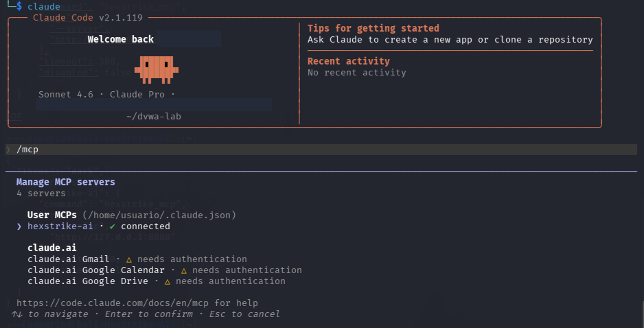This screenshot has width=644, height=328.
Task: Click the warning triangle next to Google Drive
Action: [167, 281]
